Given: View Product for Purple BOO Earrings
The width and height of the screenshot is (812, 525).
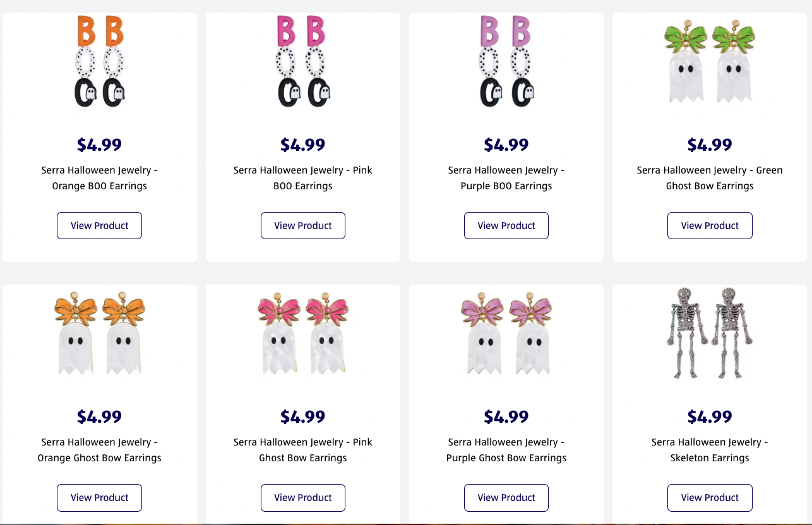Looking at the screenshot, I should click(506, 226).
